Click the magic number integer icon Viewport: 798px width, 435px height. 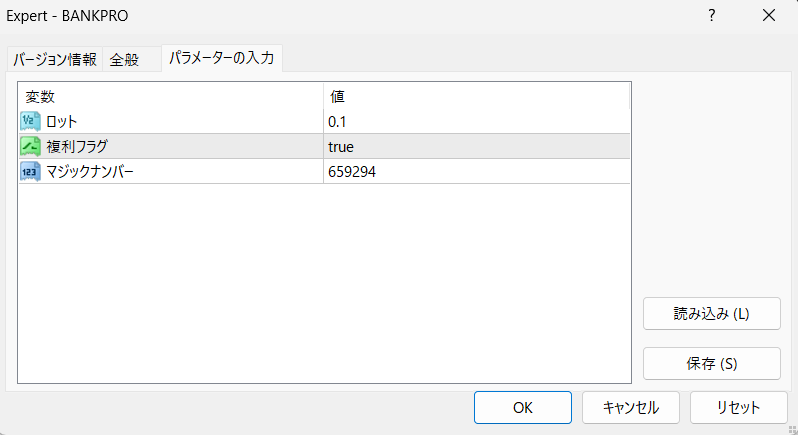point(30,171)
